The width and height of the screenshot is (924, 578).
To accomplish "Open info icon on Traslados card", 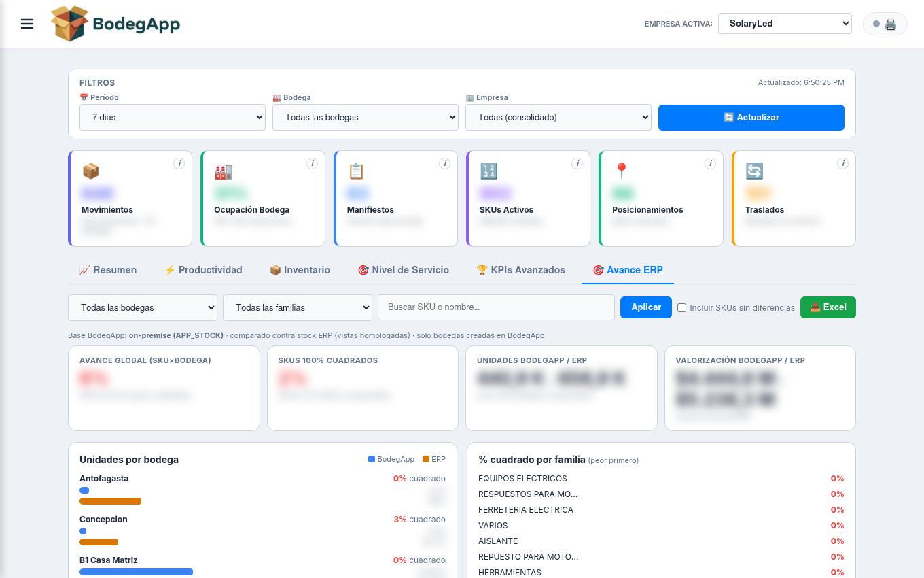I will click(842, 163).
